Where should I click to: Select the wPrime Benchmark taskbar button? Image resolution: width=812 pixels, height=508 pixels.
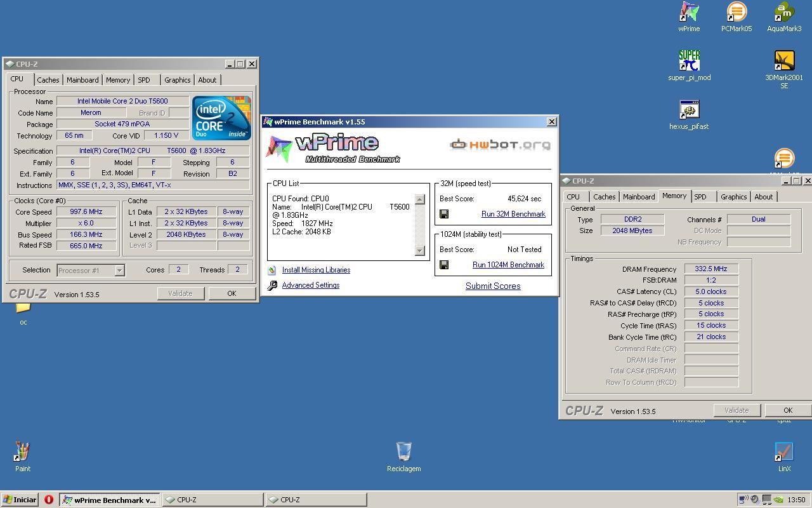tap(110, 500)
